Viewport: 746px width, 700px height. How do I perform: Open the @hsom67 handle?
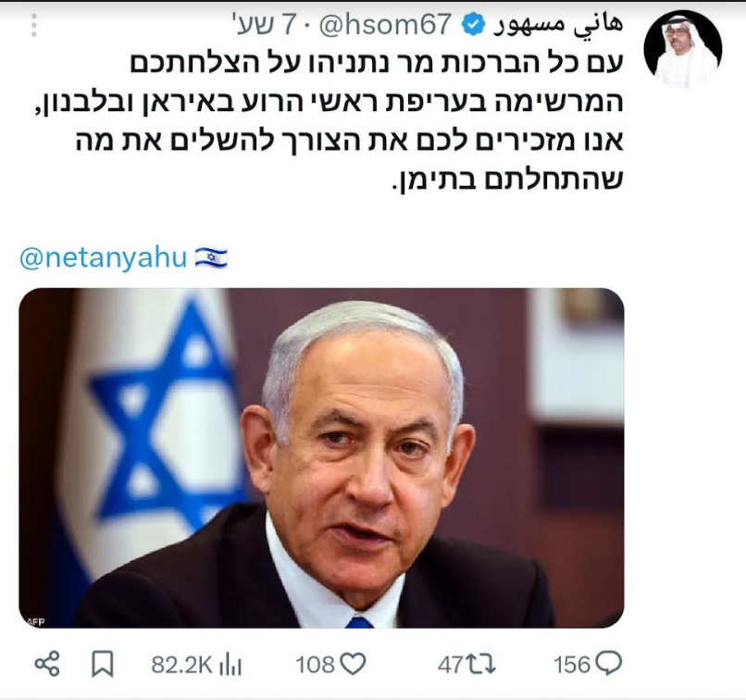[384, 25]
